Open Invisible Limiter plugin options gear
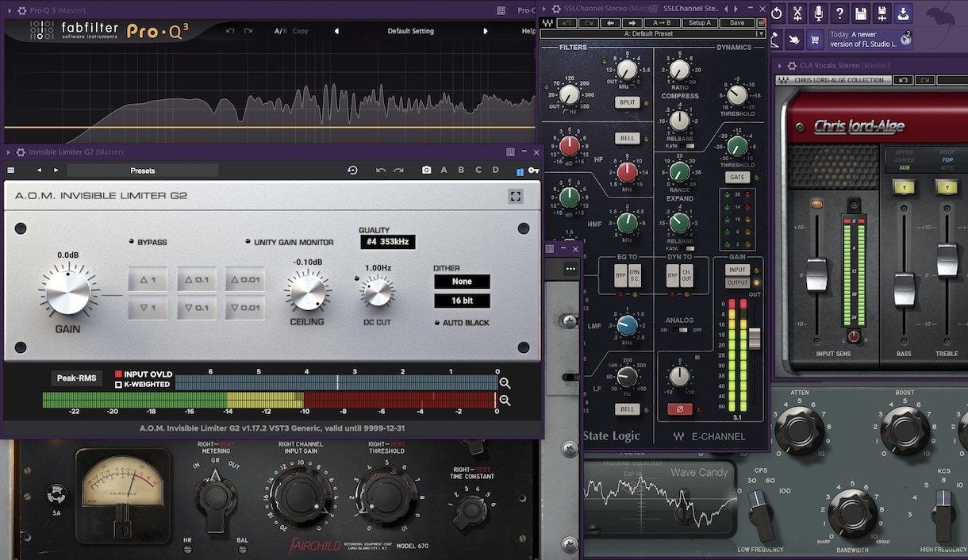Screen dimensions: 968x560 point(21,152)
